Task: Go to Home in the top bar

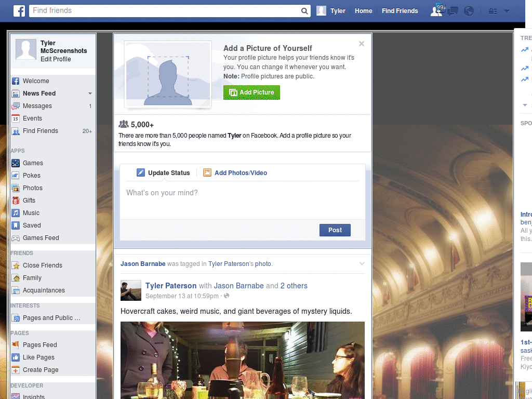Action: (x=363, y=11)
